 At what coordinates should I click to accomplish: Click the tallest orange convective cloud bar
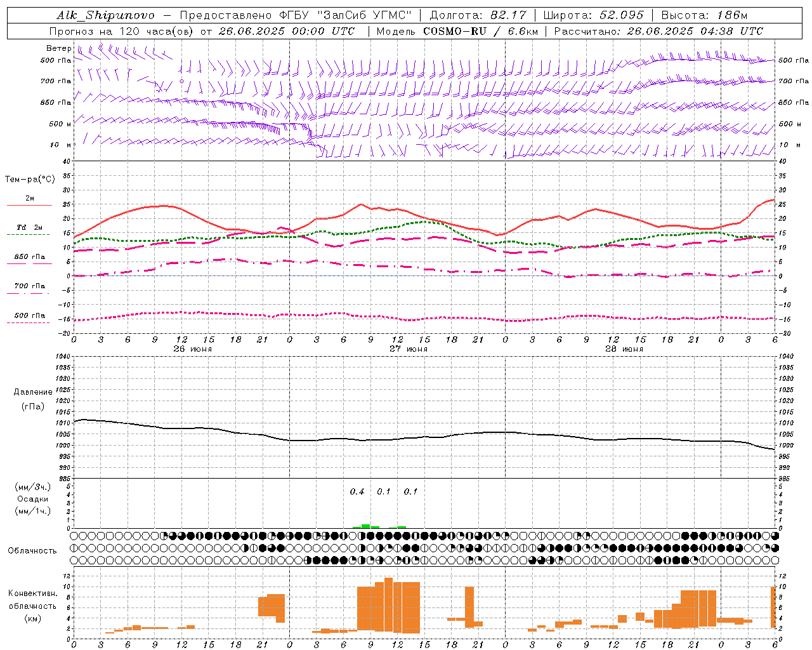click(388, 605)
